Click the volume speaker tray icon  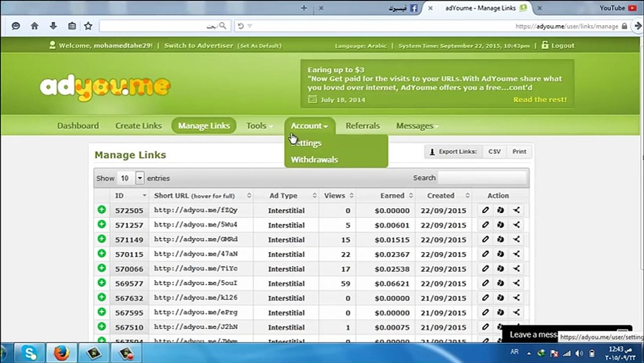579,353
